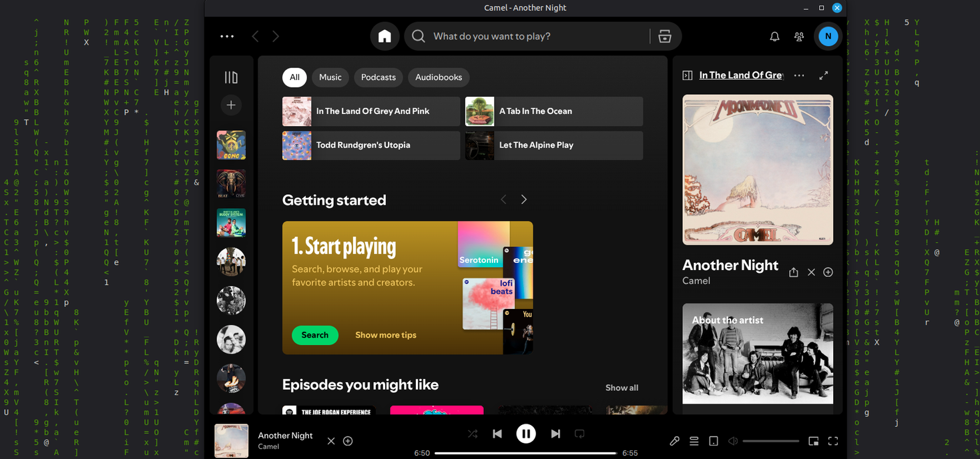The width and height of the screenshot is (980, 459).
Task: Adjust the volume slider
Action: click(770, 441)
